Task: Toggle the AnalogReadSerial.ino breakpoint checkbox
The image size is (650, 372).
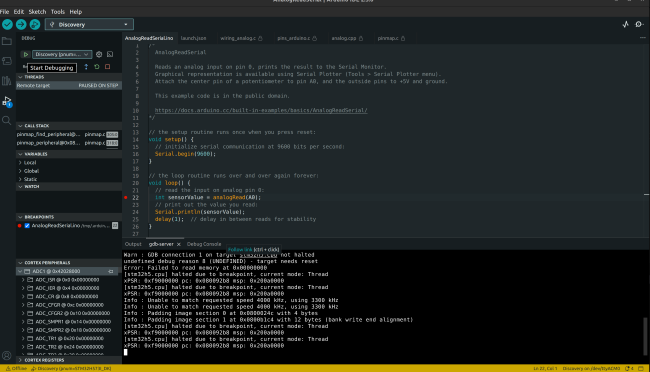Action: (x=27, y=226)
